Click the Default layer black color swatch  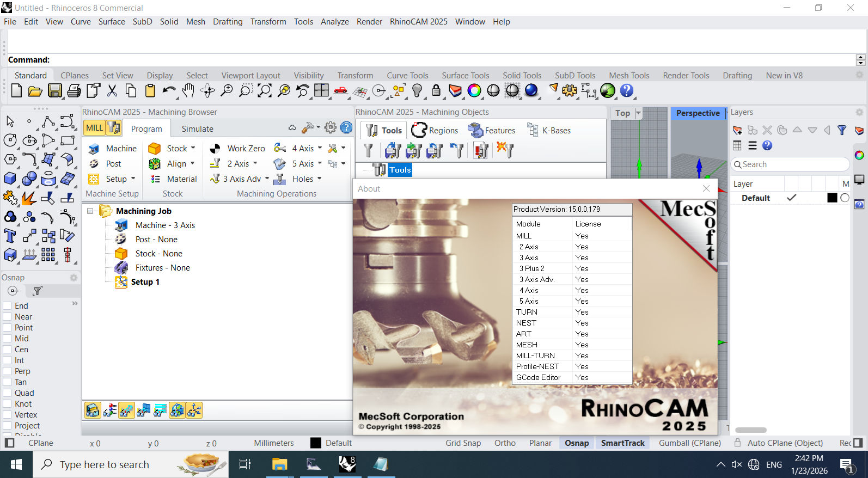point(832,198)
